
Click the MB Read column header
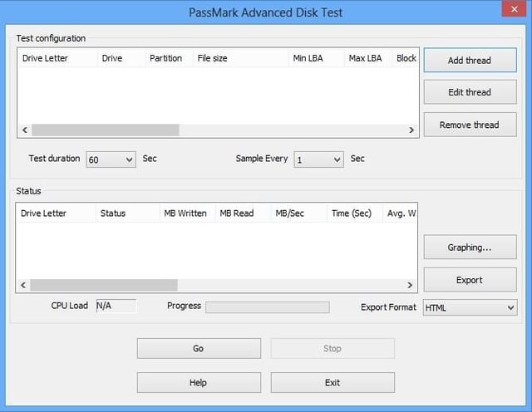(244, 213)
